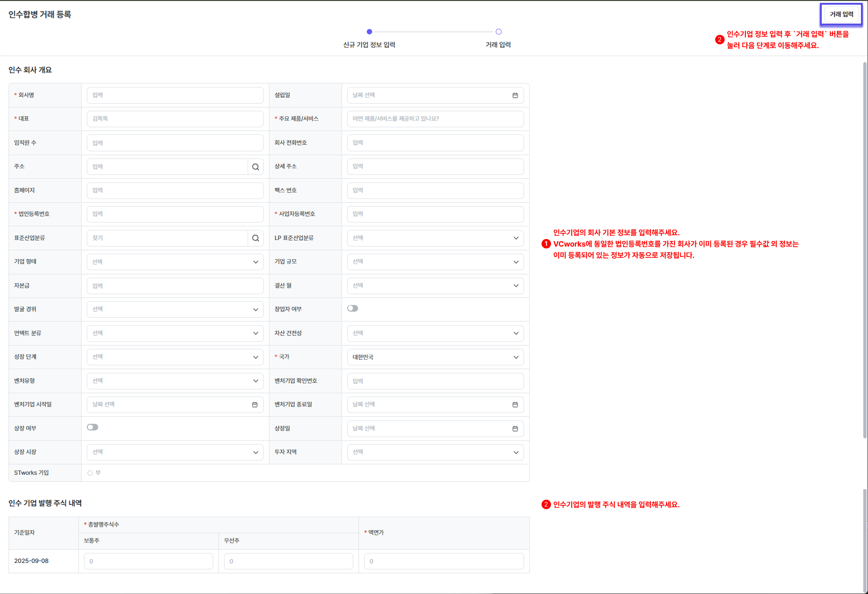Click the 회사명 input field
The image size is (868, 594).
175,95
